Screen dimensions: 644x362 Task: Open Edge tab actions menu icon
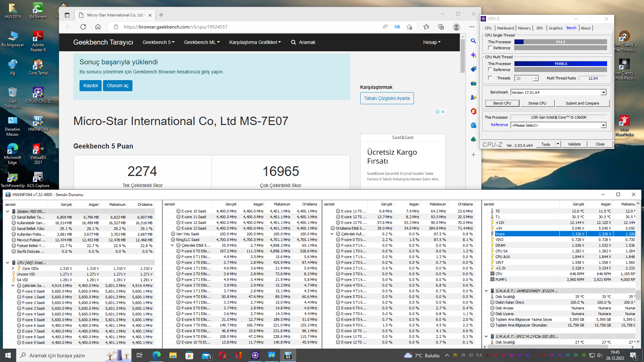click(x=67, y=15)
